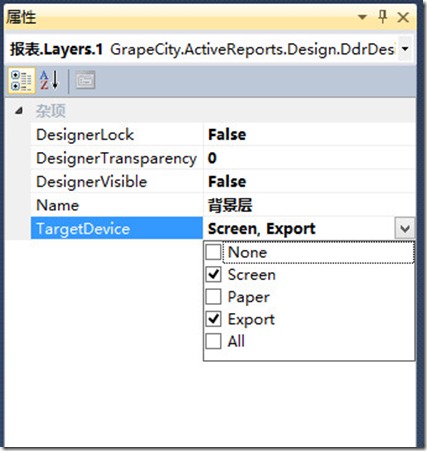The image size is (427, 451).
Task: Click the TargetDevice value Screen, Export
Action: pyautogui.click(x=262, y=229)
